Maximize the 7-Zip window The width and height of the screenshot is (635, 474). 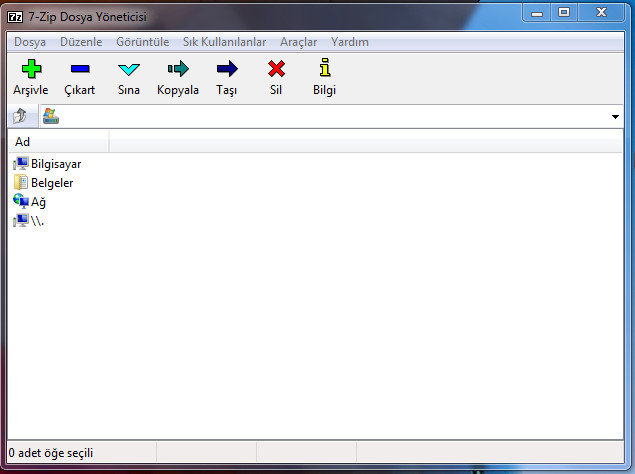tap(564, 13)
